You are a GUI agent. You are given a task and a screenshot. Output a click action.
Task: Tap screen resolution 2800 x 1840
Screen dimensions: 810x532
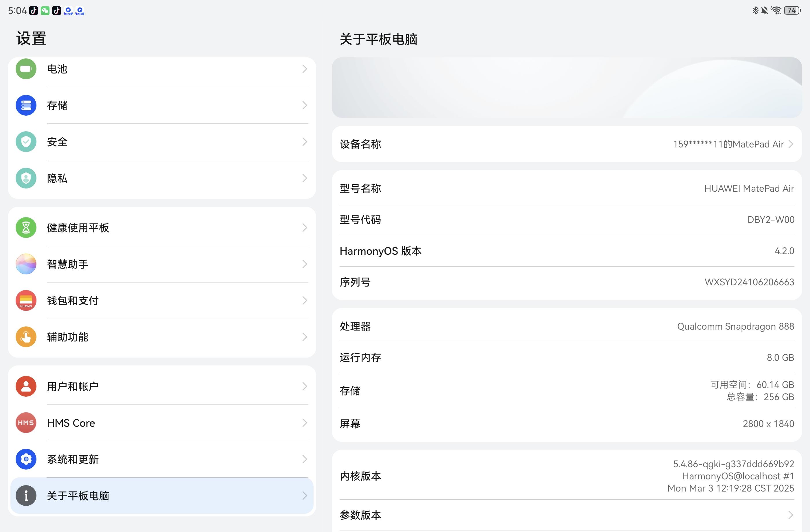tap(768, 424)
